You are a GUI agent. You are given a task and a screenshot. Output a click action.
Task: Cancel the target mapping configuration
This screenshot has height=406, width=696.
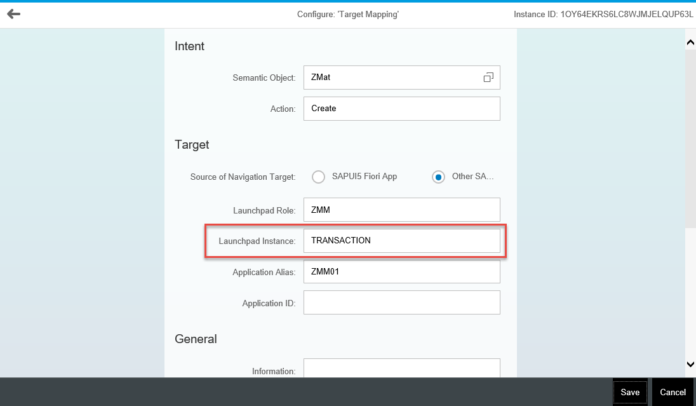pyautogui.click(x=672, y=392)
